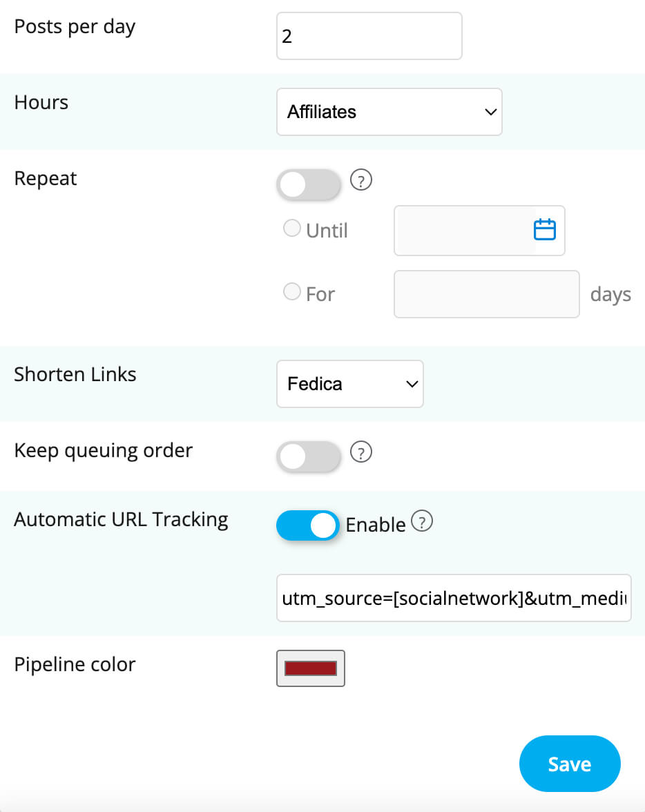The width and height of the screenshot is (645, 812).
Task: Click the help icon beside Automatic URL Tracking
Action: pyautogui.click(x=421, y=522)
